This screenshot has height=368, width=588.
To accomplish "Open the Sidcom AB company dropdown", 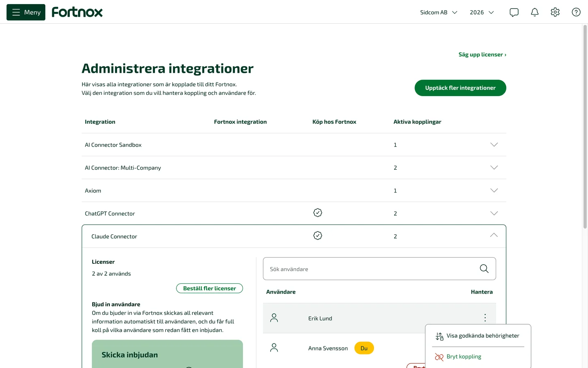I will point(439,12).
